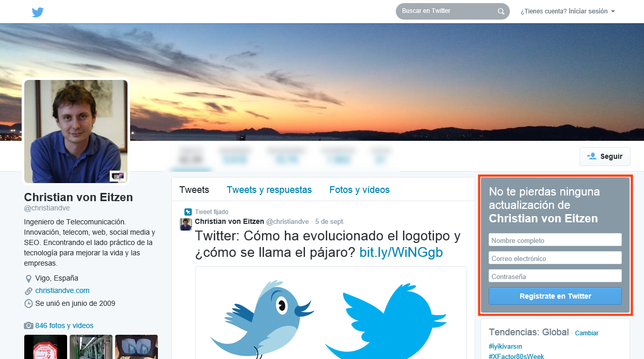Open the Twitter logo evolution image
Screen dimensions: 644x359
[x=331, y=313]
